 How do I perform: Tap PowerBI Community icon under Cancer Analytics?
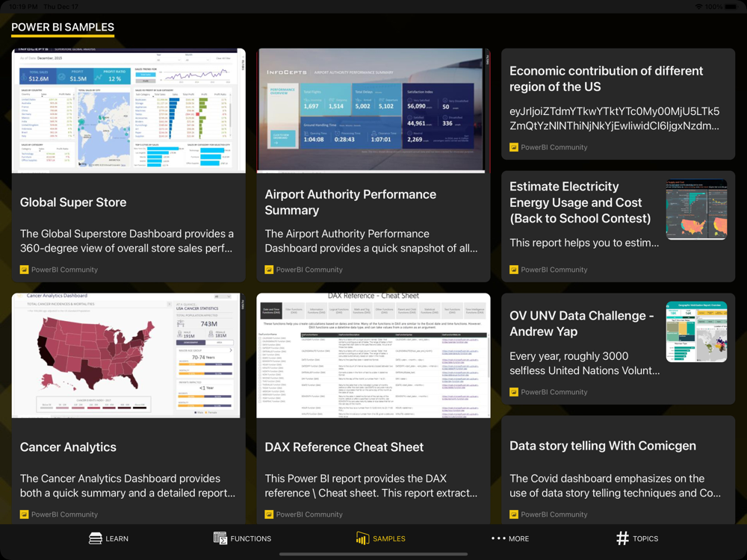[25, 514]
